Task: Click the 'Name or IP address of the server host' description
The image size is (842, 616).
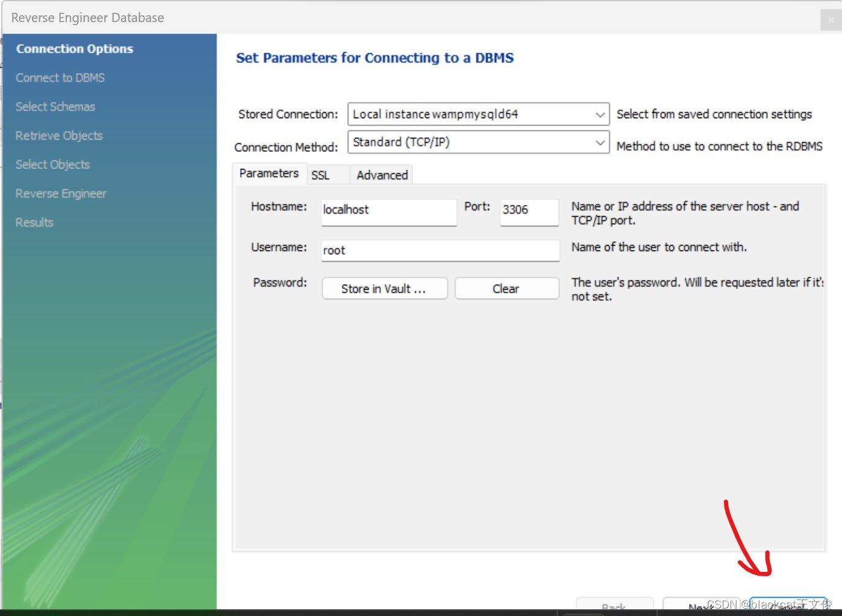Action: click(x=685, y=213)
